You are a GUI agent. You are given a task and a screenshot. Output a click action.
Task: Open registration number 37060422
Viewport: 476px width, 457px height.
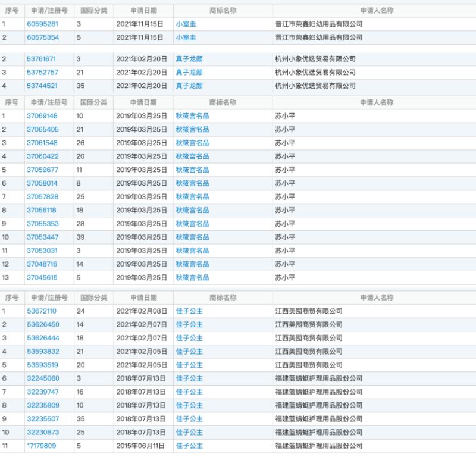[x=43, y=156]
